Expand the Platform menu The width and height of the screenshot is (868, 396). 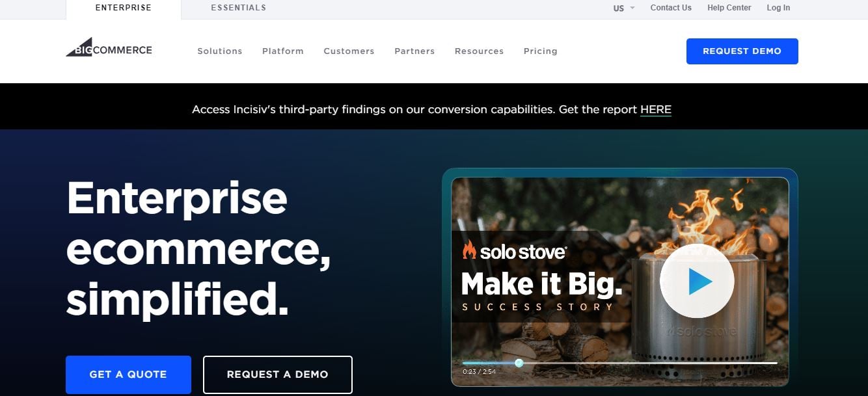coord(282,51)
